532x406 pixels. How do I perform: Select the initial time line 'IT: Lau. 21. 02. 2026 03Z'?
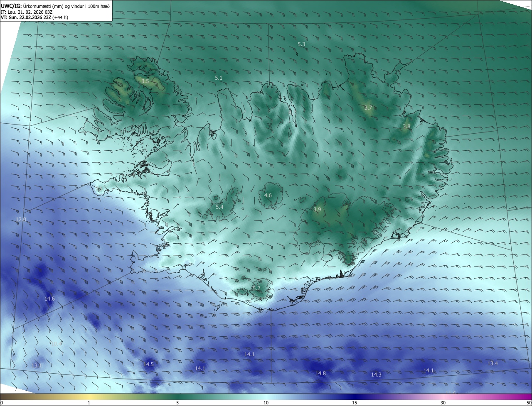point(27,12)
